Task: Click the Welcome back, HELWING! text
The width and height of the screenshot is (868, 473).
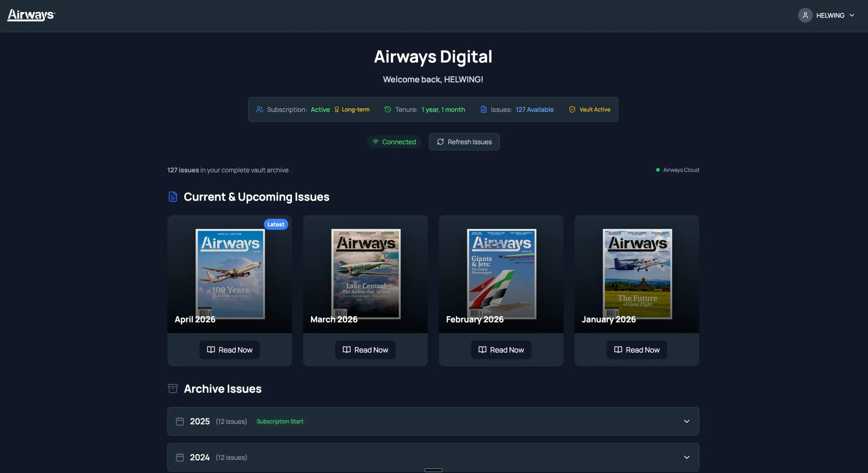Action: (x=433, y=79)
